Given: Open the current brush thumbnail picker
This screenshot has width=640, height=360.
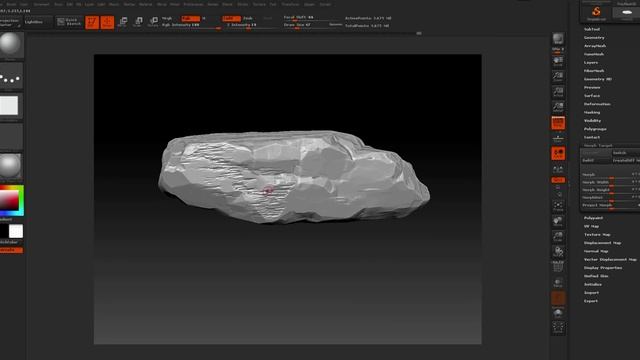Looking at the screenshot, I should pyautogui.click(x=11, y=44).
